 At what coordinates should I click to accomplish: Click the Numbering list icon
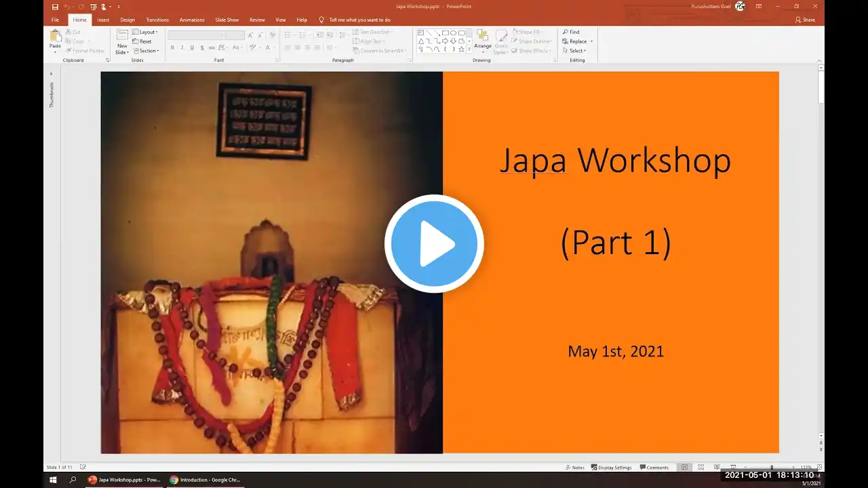coord(303,35)
